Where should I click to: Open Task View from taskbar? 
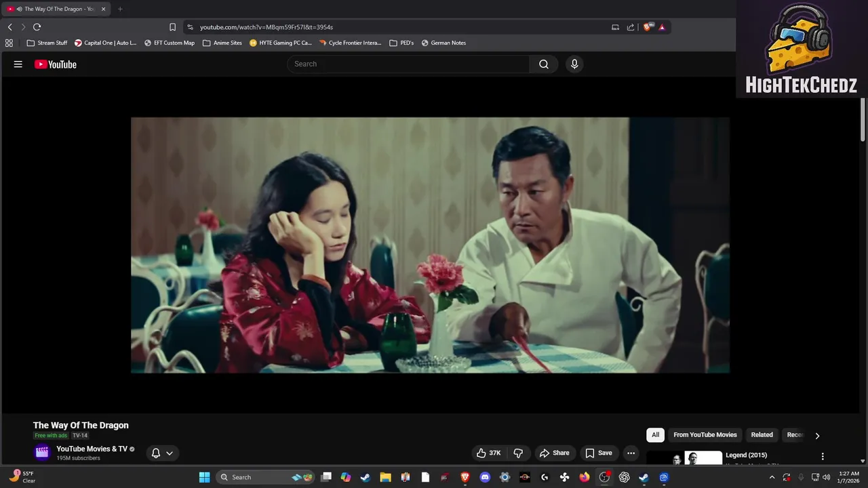tap(326, 477)
